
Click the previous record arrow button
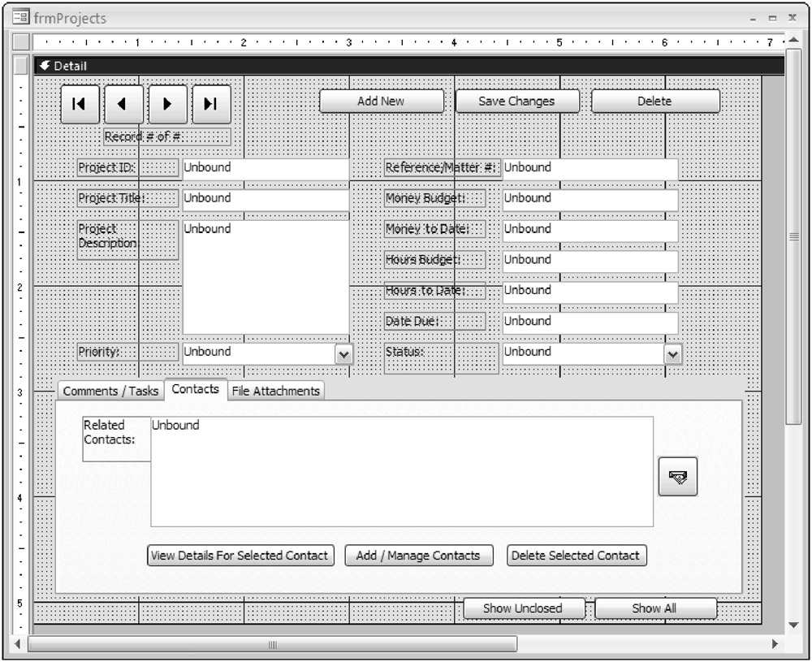[x=123, y=104]
